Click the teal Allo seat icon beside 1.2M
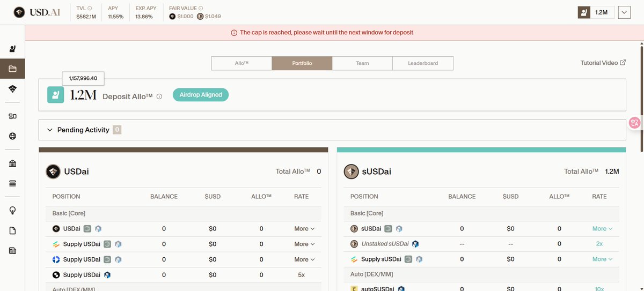Image resolution: width=644 pixels, height=291 pixels. [x=56, y=95]
